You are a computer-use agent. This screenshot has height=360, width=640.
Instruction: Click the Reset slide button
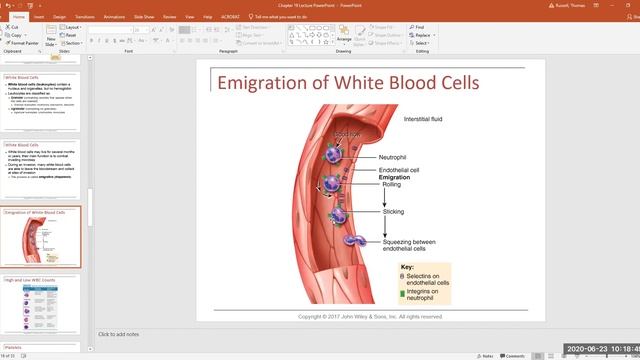click(x=68, y=35)
